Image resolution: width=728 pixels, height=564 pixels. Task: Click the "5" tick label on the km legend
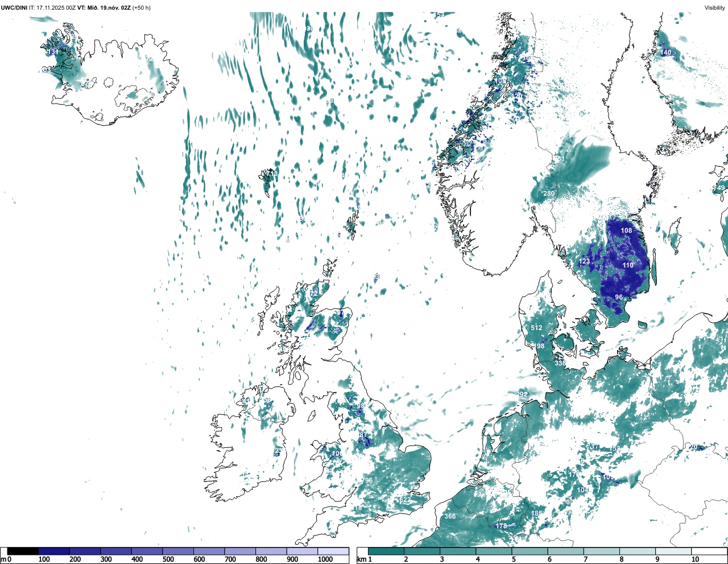[514, 559]
